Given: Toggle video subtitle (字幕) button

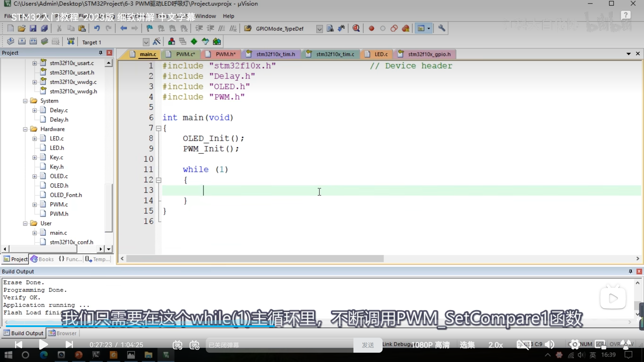Looking at the screenshot, I should (524, 345).
